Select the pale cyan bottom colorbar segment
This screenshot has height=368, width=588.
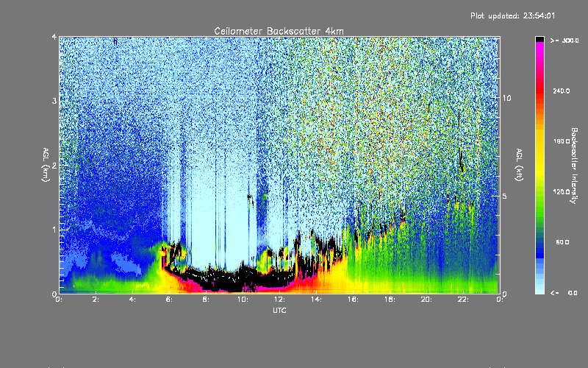click(x=539, y=290)
